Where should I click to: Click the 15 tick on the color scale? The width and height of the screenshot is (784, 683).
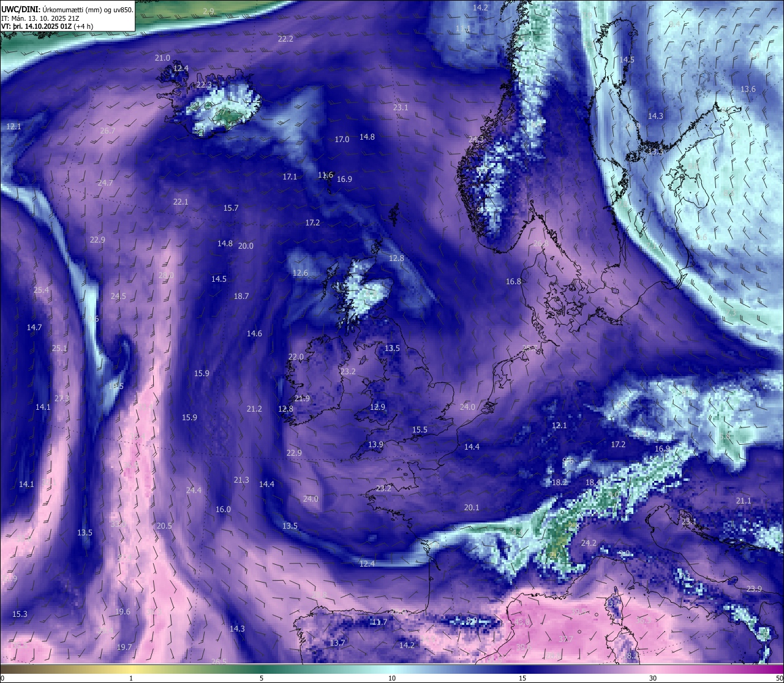[x=522, y=678]
